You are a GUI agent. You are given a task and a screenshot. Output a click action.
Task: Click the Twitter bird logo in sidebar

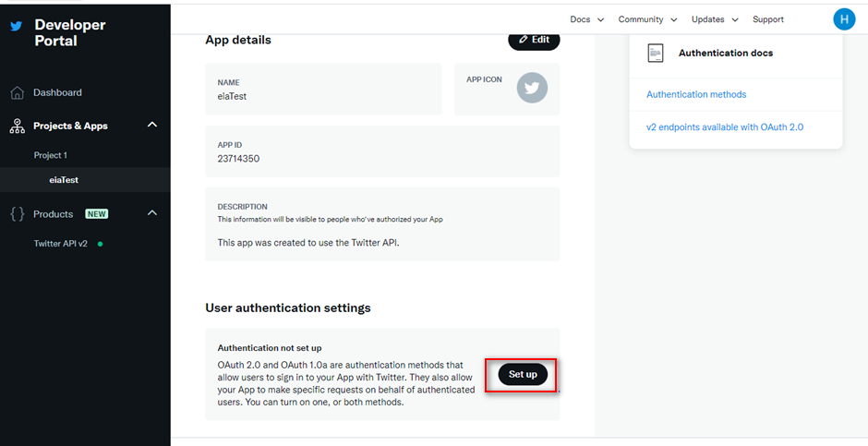tap(17, 26)
